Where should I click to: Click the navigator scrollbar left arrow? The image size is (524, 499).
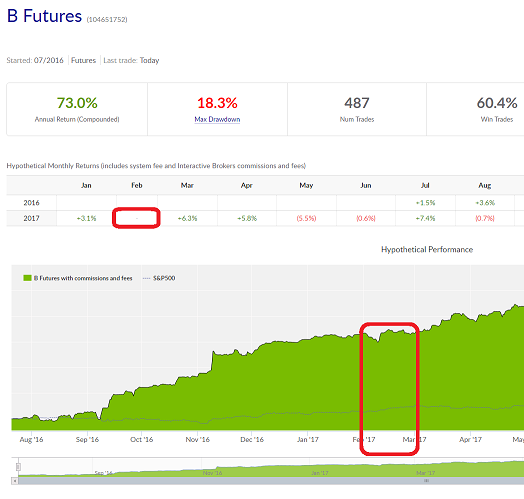click(x=15, y=481)
